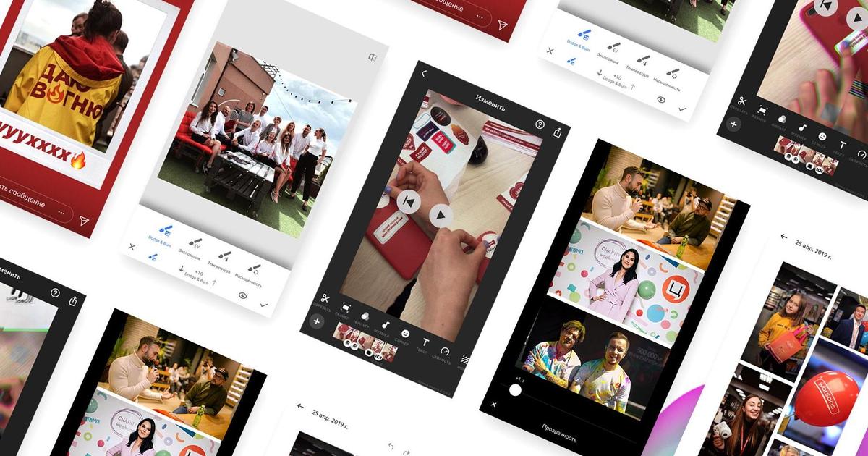Toggle the compare icon above the rooftop group photo

[x=373, y=57]
